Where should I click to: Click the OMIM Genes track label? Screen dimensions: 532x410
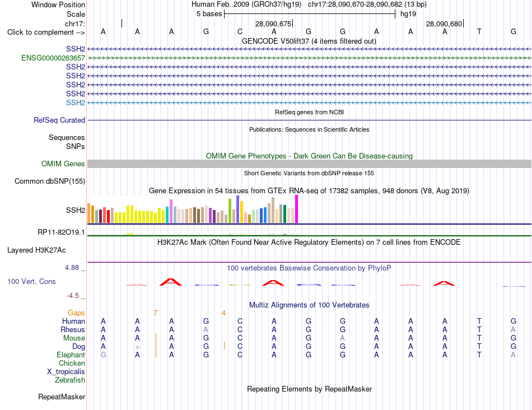point(63,164)
